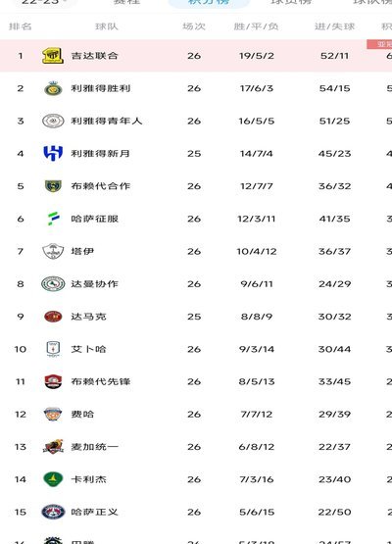The image size is (392, 544).
Task: Open 利雅得青年人 team name link
Action: click(107, 121)
